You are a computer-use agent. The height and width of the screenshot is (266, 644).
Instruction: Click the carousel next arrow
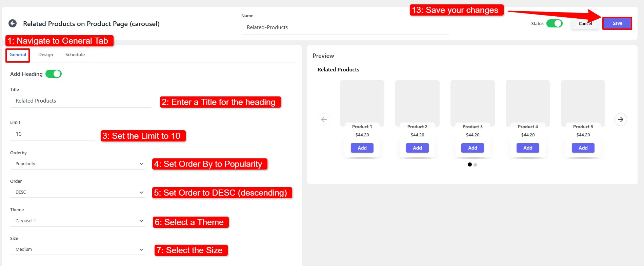tap(620, 119)
